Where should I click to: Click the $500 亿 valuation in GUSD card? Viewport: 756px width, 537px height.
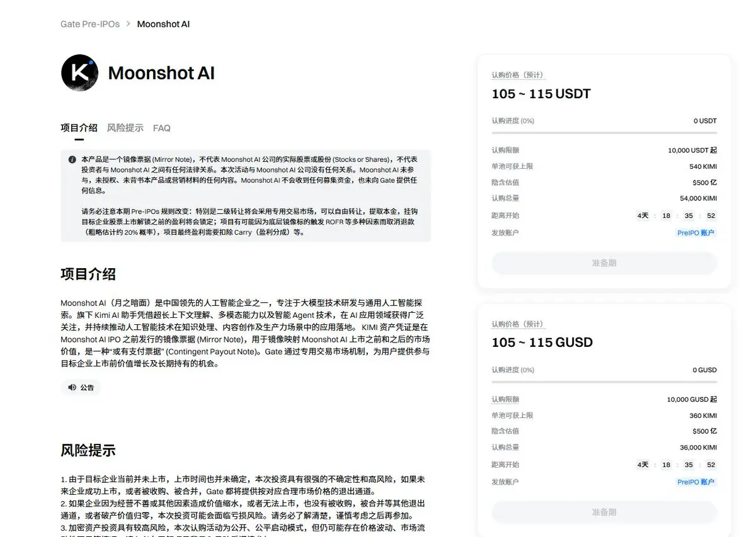[x=704, y=431]
